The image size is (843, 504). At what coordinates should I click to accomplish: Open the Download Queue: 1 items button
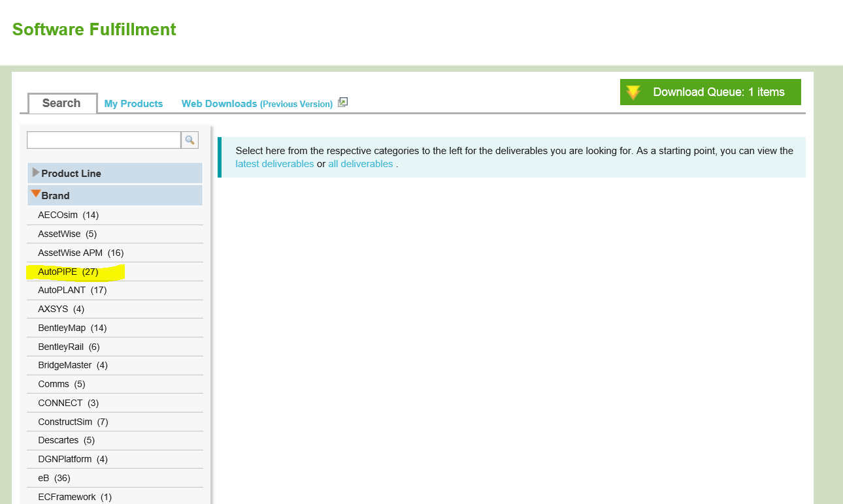[710, 92]
